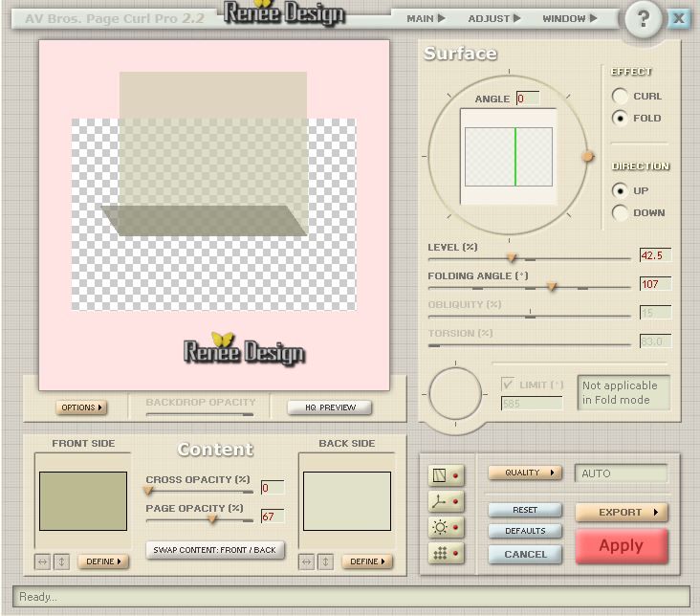The height and width of the screenshot is (616, 700).
Task: Flip back side content vertically
Action: (x=325, y=561)
